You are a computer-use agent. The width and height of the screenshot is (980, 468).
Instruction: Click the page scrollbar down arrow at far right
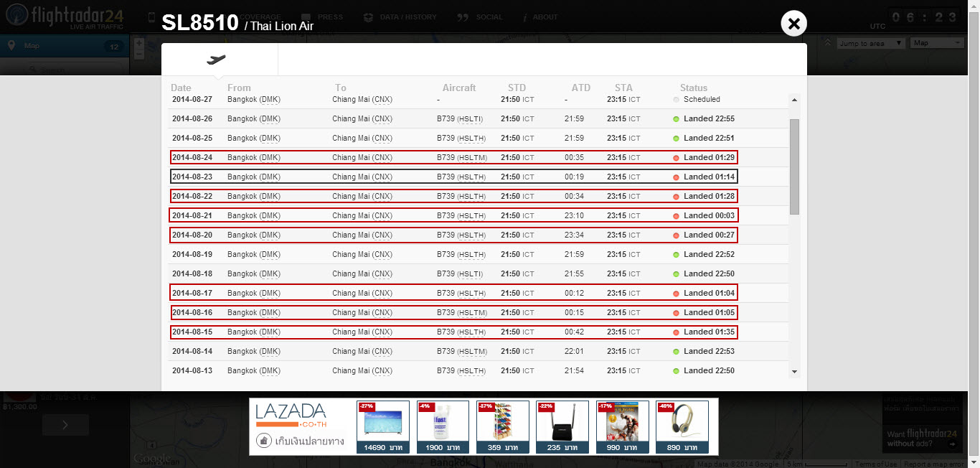click(974, 463)
